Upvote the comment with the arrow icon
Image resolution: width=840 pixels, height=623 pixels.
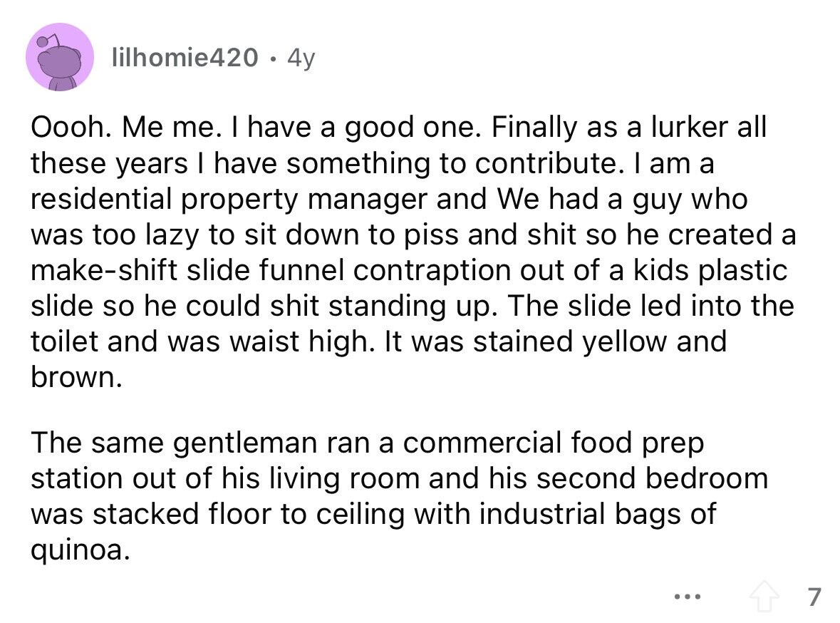[x=764, y=597]
